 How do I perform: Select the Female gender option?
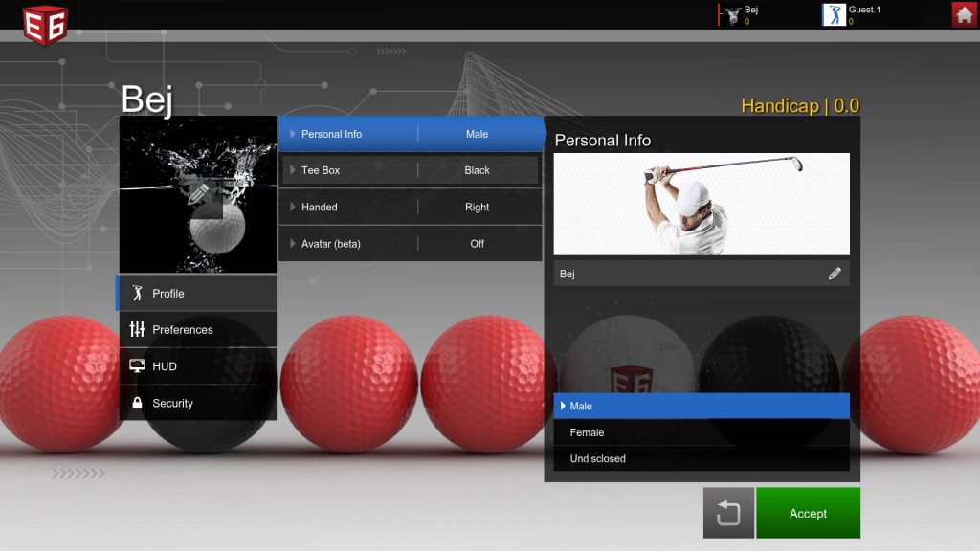(x=701, y=432)
